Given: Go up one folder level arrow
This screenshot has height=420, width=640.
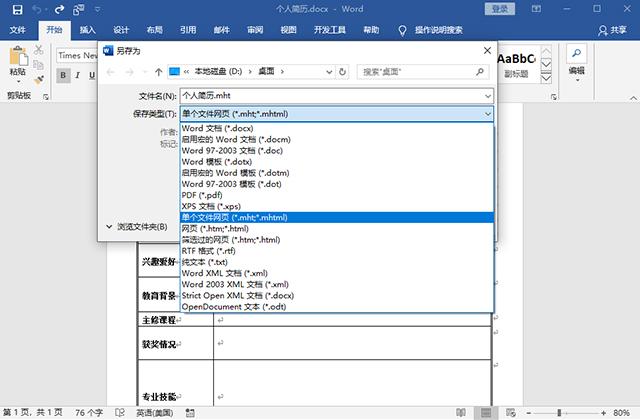Looking at the screenshot, I should pos(158,72).
